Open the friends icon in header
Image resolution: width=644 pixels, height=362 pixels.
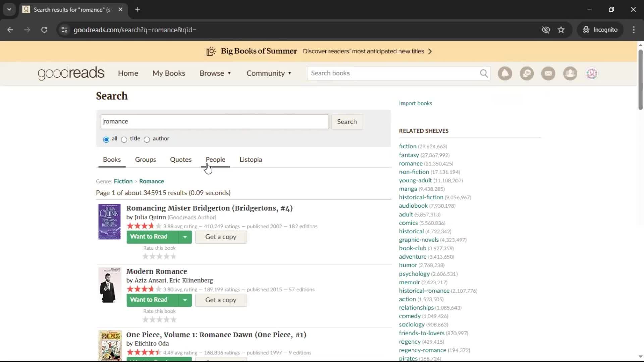pyautogui.click(x=570, y=73)
